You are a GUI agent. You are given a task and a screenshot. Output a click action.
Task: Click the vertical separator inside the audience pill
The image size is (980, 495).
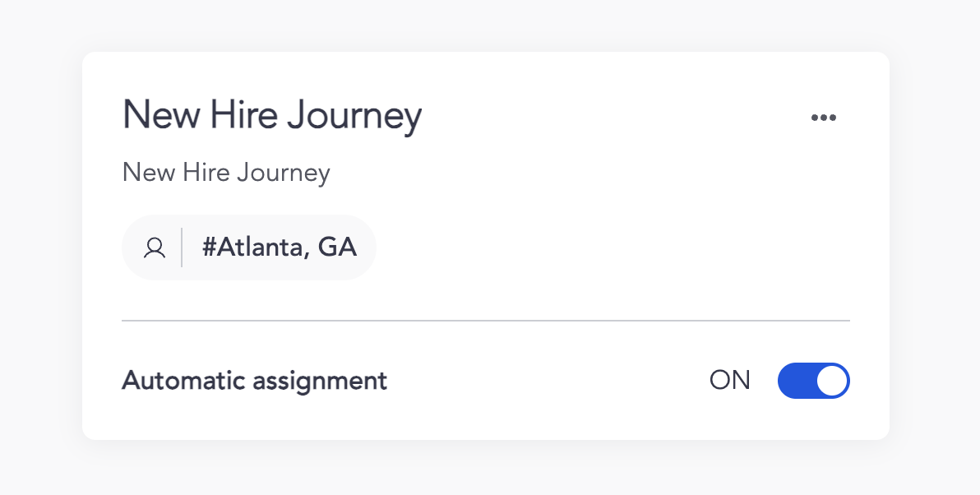[x=182, y=247]
